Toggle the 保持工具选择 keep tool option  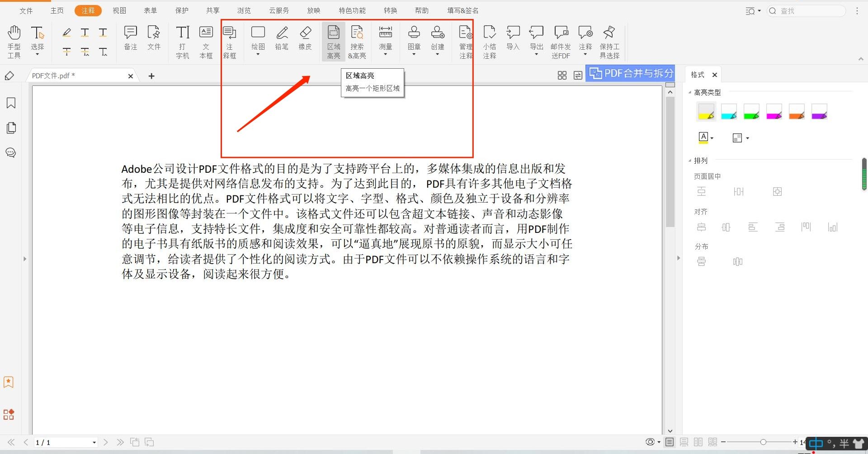click(609, 41)
